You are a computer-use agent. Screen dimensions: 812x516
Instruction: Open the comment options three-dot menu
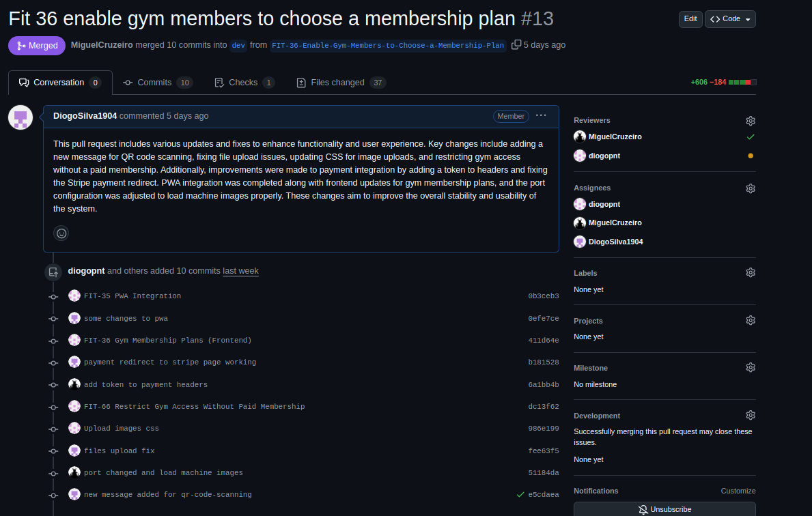[x=541, y=116]
